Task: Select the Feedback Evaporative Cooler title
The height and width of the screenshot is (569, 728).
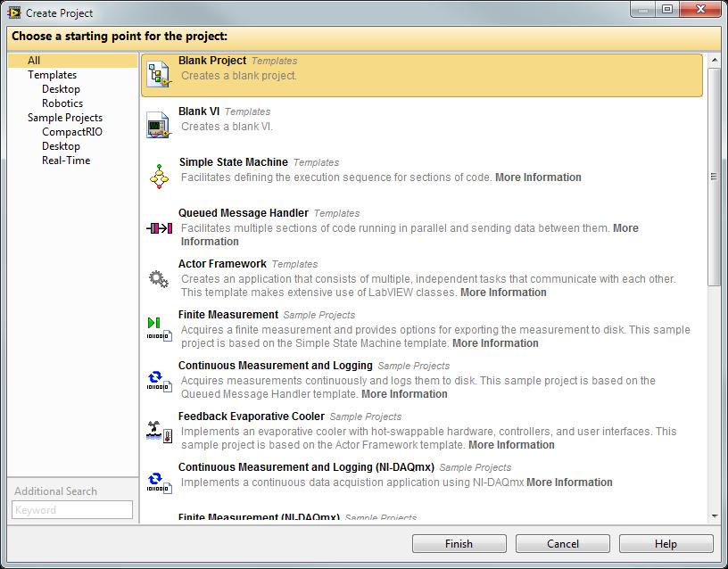Action: coord(252,416)
